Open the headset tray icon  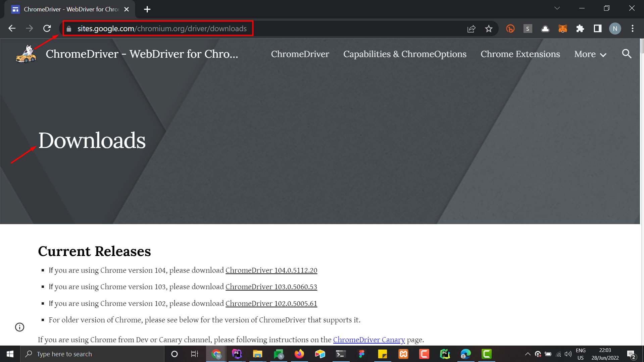[538, 354]
